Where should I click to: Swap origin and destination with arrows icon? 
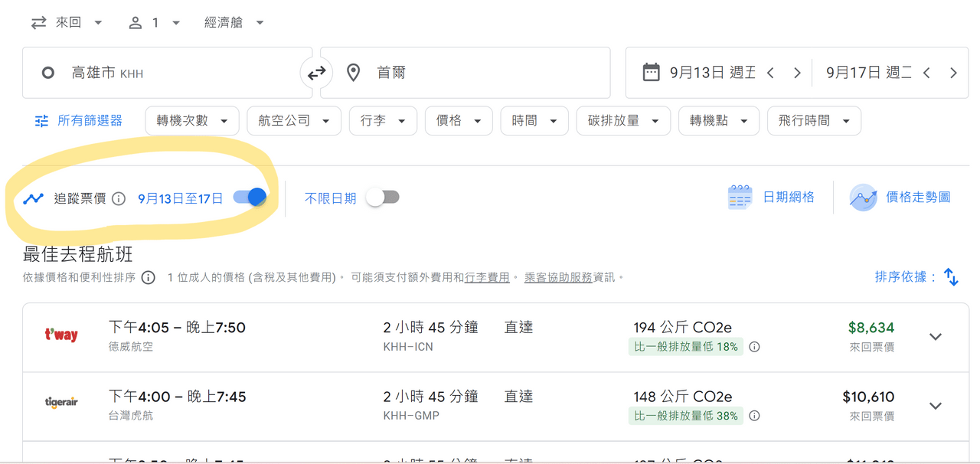tap(316, 73)
